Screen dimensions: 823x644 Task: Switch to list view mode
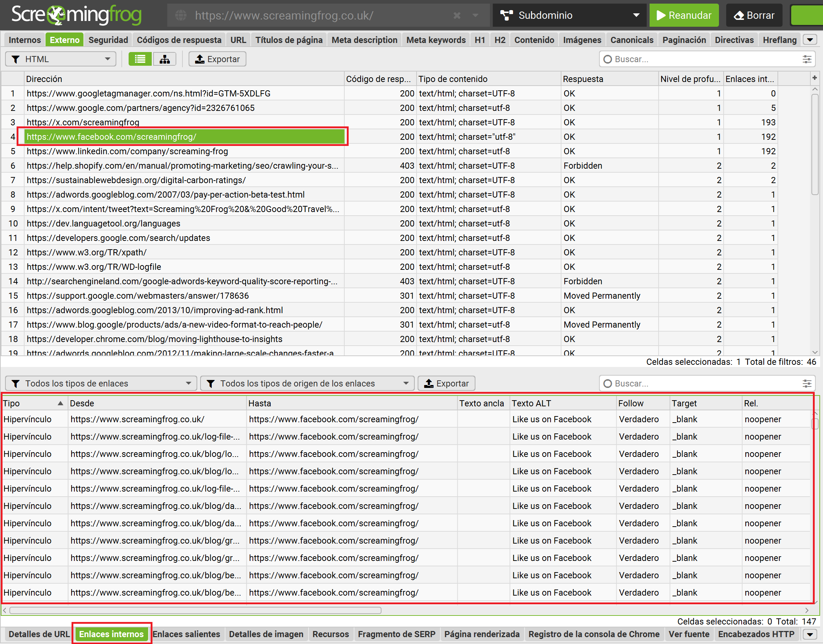[x=140, y=59]
